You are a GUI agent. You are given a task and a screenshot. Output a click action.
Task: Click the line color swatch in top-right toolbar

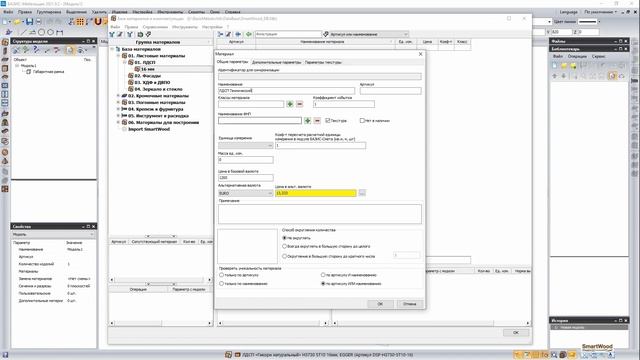[588, 22]
